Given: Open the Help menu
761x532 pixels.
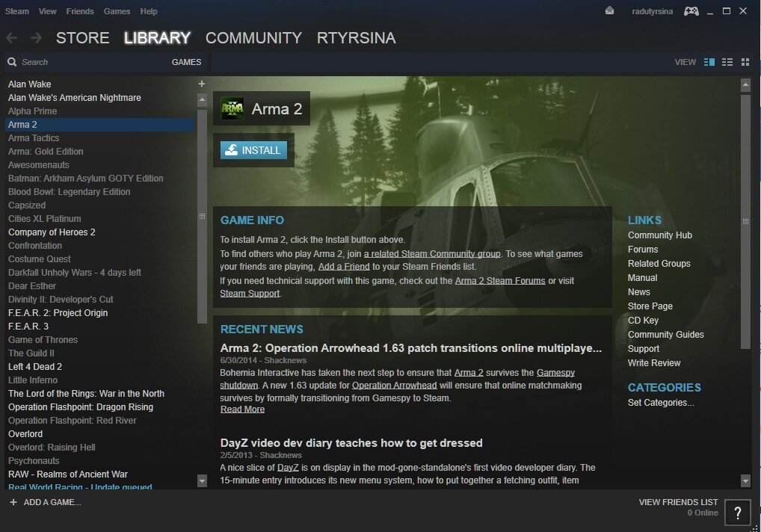Looking at the screenshot, I should tap(149, 11).
